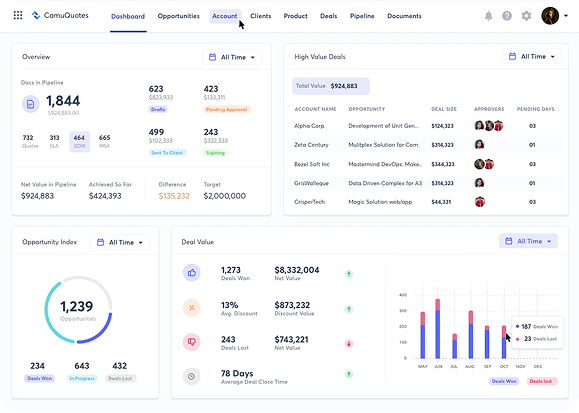Click the notifications bell icon

click(x=488, y=16)
